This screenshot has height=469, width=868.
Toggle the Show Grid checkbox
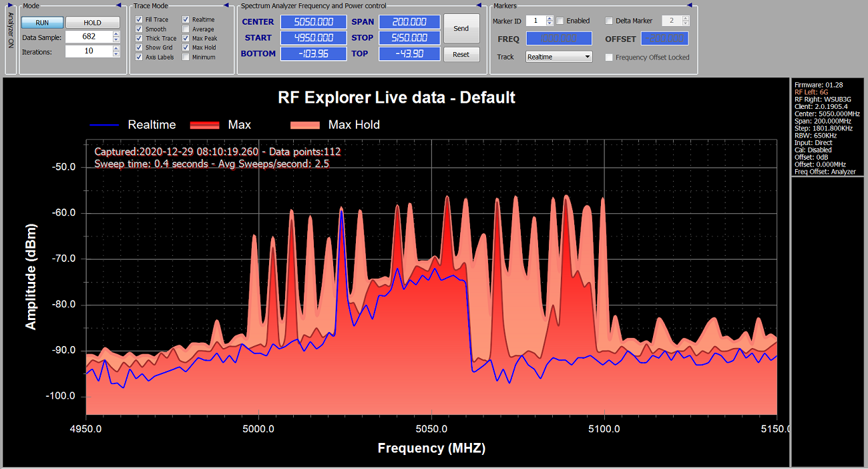click(x=139, y=48)
